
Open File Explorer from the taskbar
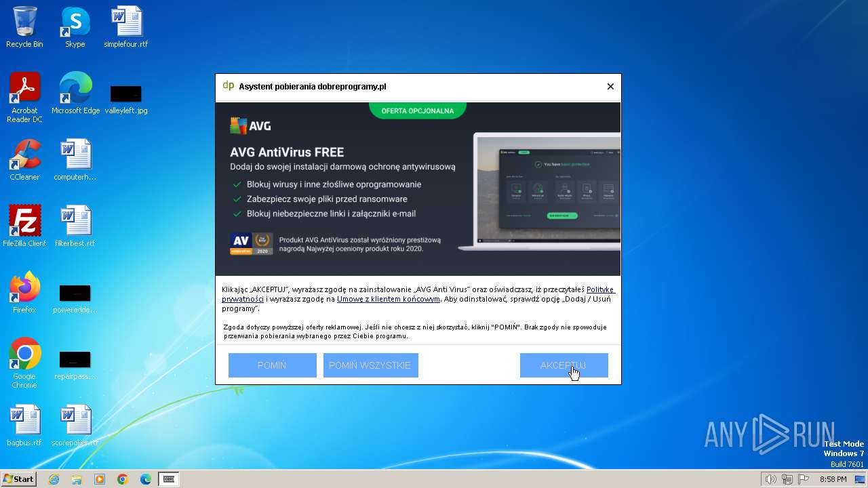(x=77, y=479)
